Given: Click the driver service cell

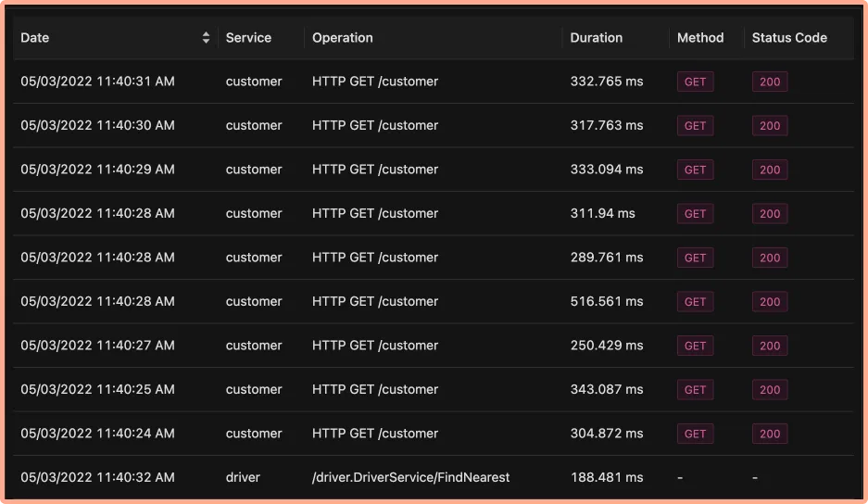Looking at the screenshot, I should pyautogui.click(x=243, y=477).
